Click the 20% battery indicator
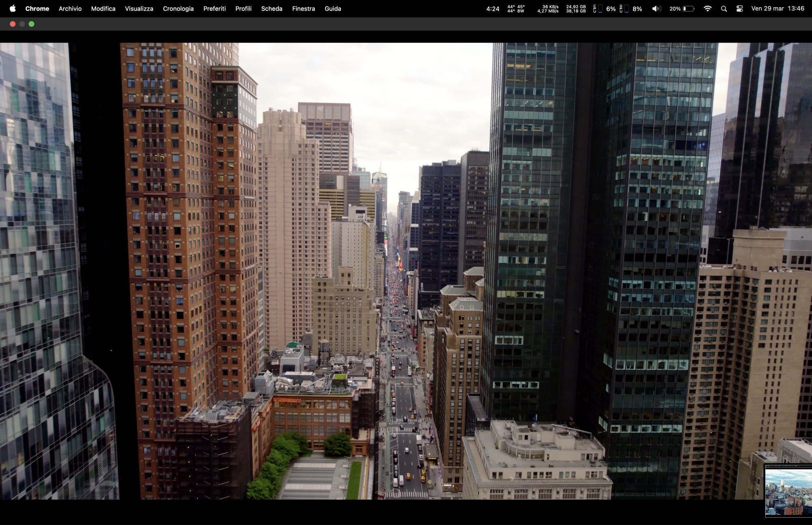The width and height of the screenshot is (812, 525). 682,9
